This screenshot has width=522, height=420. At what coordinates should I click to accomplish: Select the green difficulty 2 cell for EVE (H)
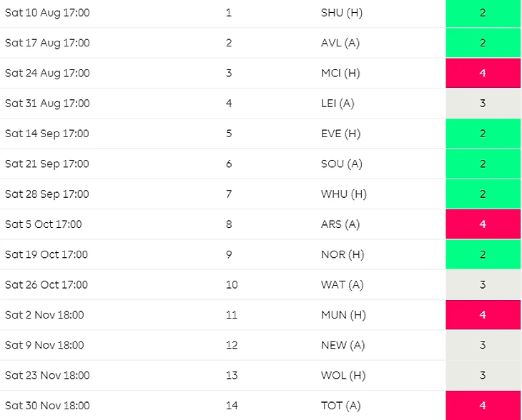pos(483,134)
